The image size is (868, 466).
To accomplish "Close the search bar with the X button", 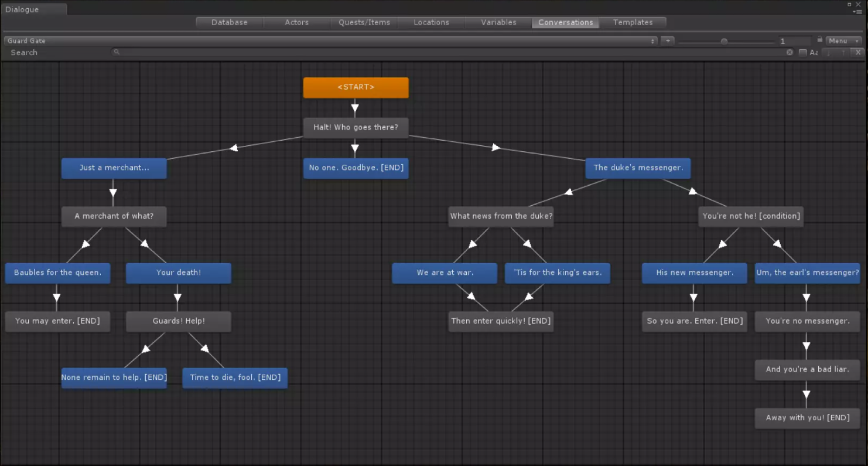I will point(857,52).
